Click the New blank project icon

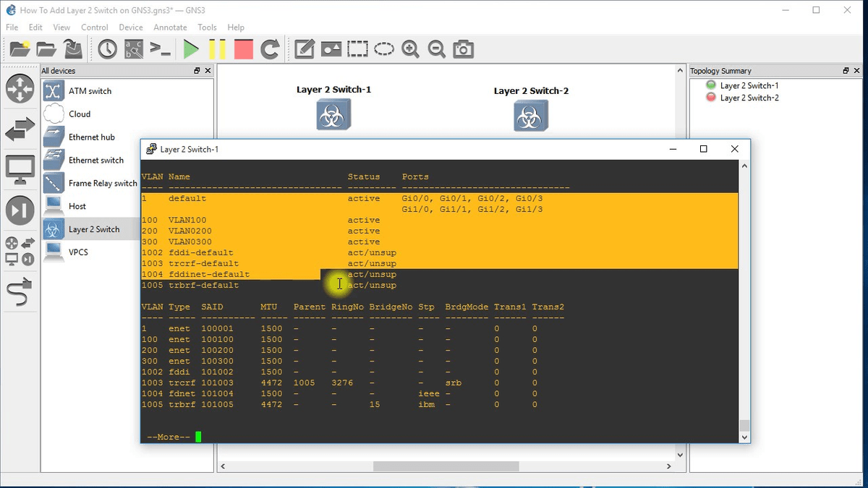click(x=20, y=49)
